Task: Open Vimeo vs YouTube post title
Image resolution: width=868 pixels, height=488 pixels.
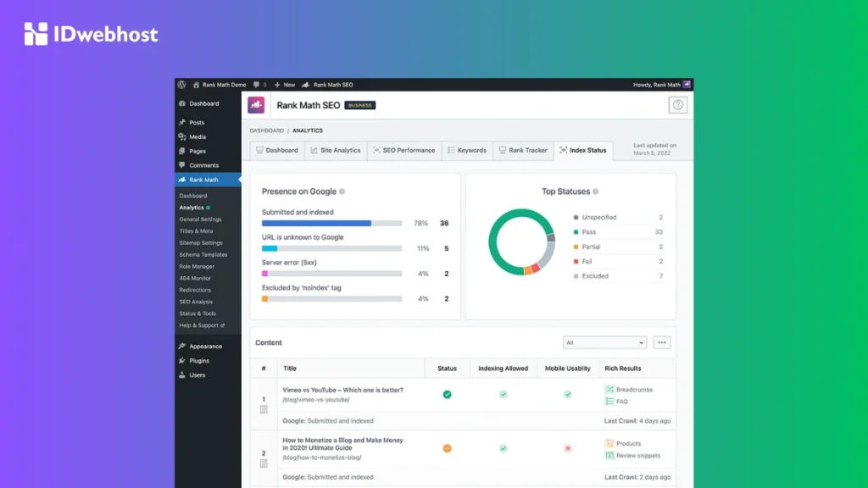Action: 342,390
